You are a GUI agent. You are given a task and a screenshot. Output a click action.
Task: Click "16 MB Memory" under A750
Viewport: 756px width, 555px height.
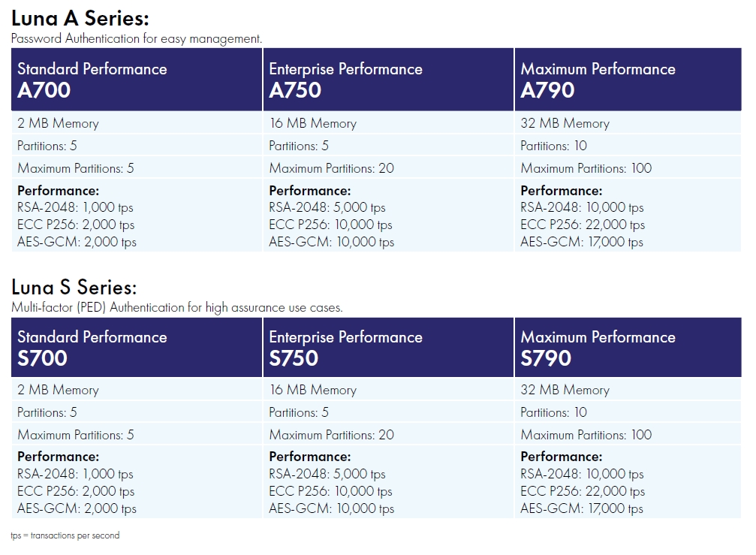[x=313, y=123]
